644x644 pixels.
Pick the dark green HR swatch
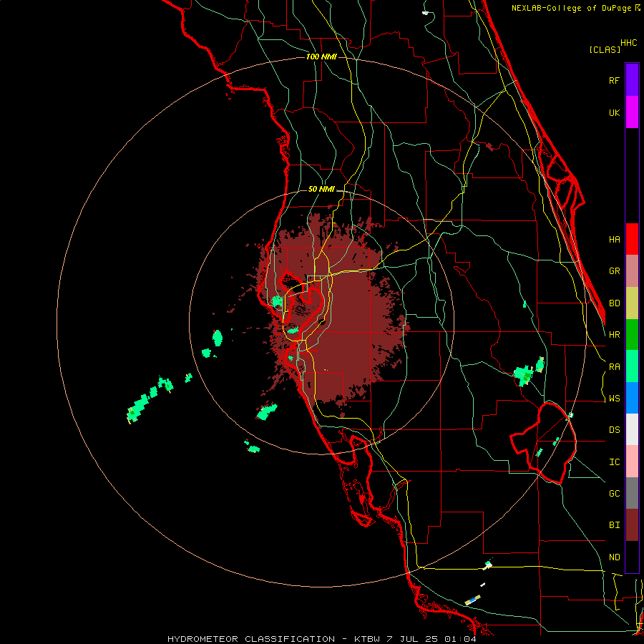point(632,335)
